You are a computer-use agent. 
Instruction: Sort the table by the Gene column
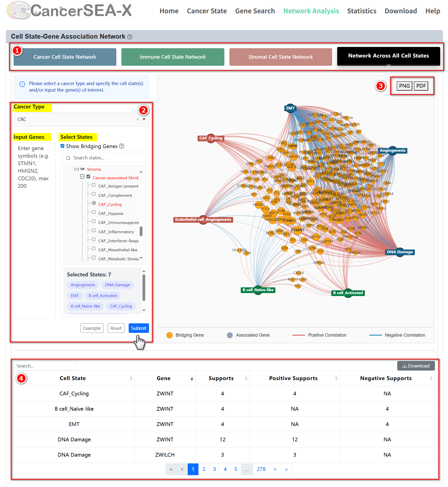[192, 379]
